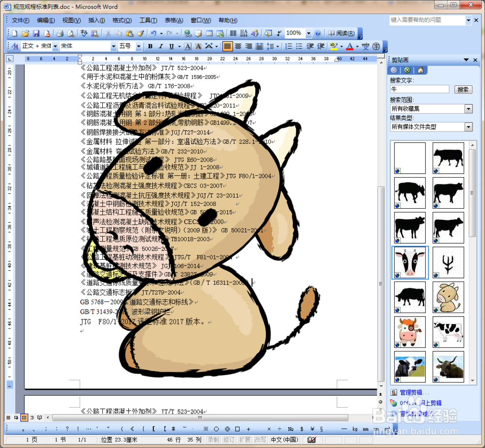This screenshot has width=485, height=448.
Task: Select spotted black-white cow thumbnail
Action: [x=448, y=332]
